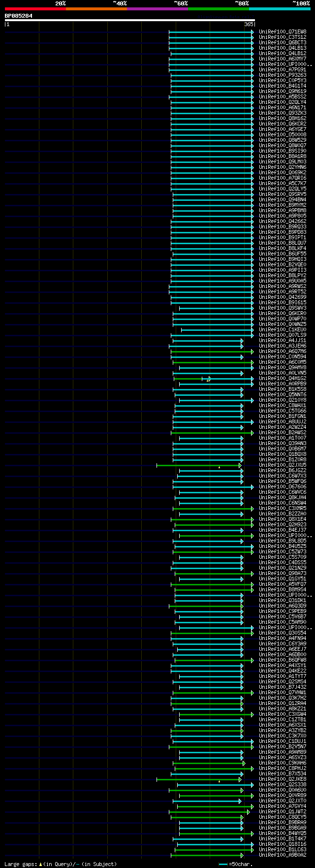315x868 pixels.
Task: Select the UniRef100_B4G1T4 label
Action: click(x=283, y=86)
